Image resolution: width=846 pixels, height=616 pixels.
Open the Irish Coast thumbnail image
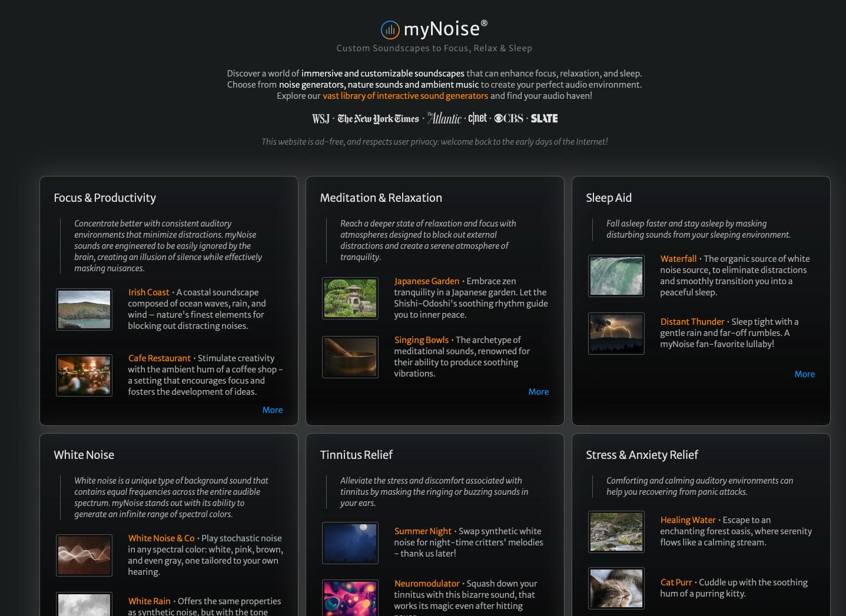point(84,309)
